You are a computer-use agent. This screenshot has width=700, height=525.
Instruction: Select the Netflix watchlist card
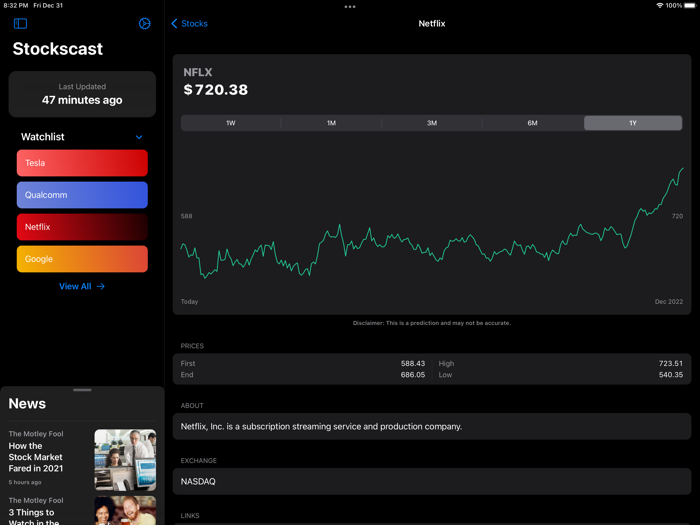click(x=82, y=227)
